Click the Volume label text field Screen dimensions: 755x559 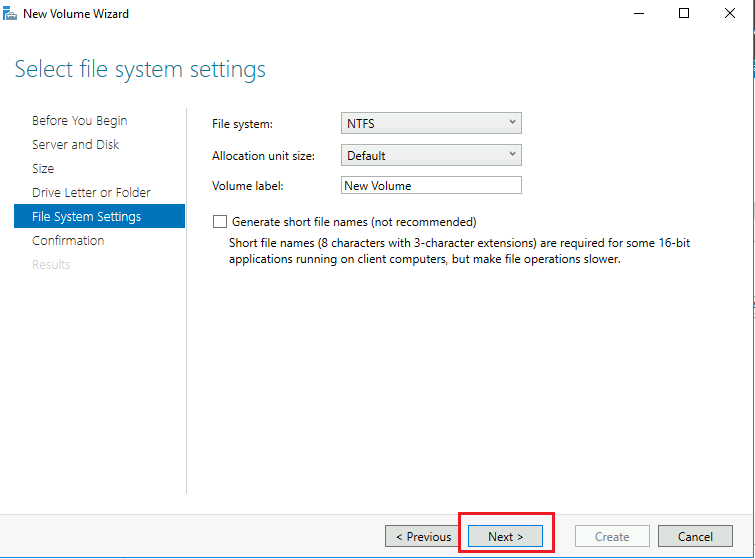[x=431, y=185]
